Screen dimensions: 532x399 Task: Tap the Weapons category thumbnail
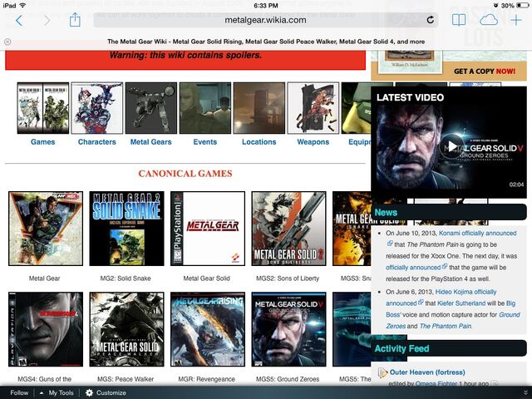pyautogui.click(x=313, y=108)
